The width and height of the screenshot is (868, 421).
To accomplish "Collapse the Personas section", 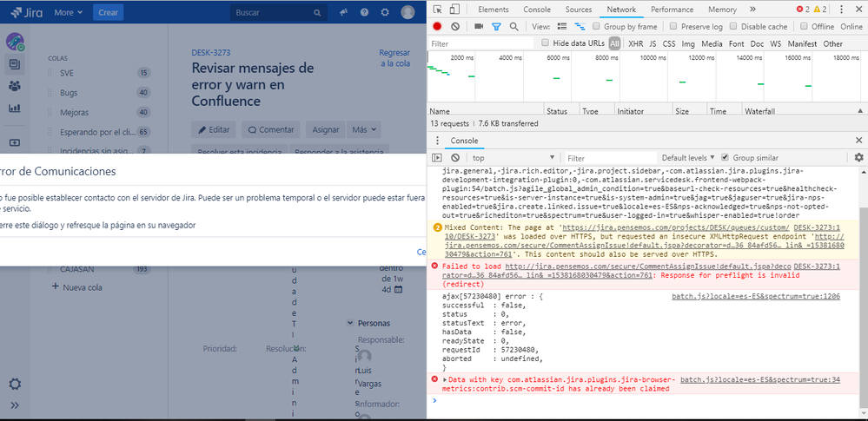I will point(349,323).
